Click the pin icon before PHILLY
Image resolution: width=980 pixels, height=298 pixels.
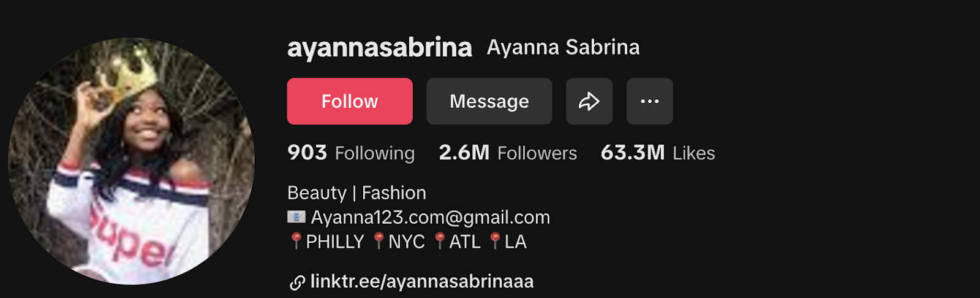coord(296,241)
